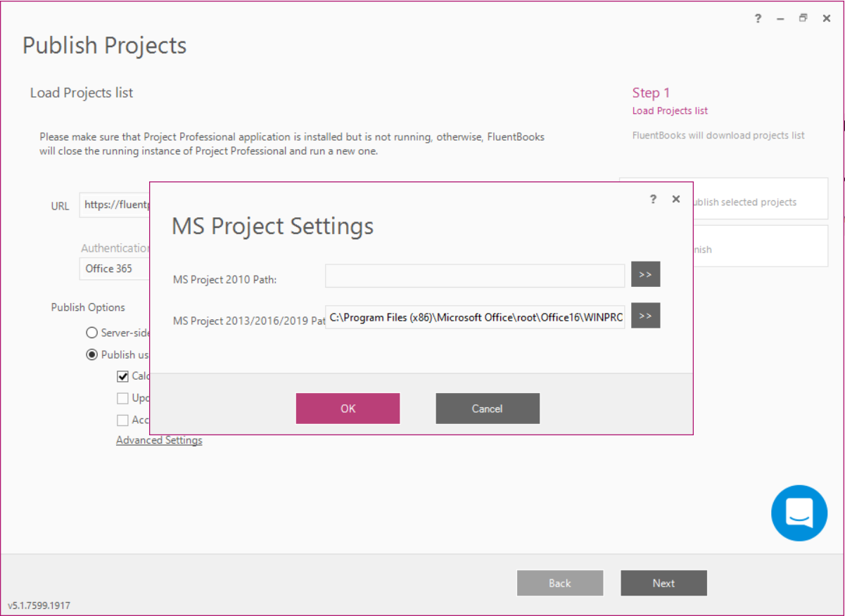The height and width of the screenshot is (616, 845).
Task: Cancel the MS Project Settings dialog
Action: click(488, 409)
